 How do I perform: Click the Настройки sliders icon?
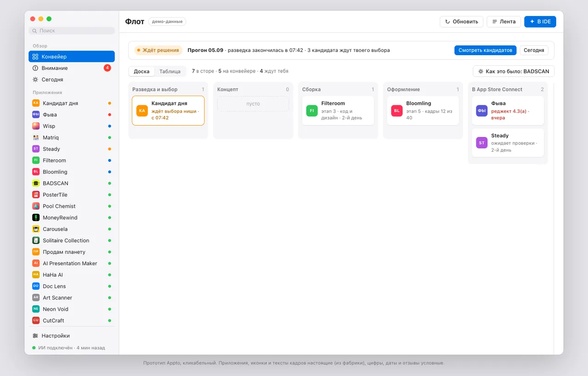pyautogui.click(x=35, y=336)
